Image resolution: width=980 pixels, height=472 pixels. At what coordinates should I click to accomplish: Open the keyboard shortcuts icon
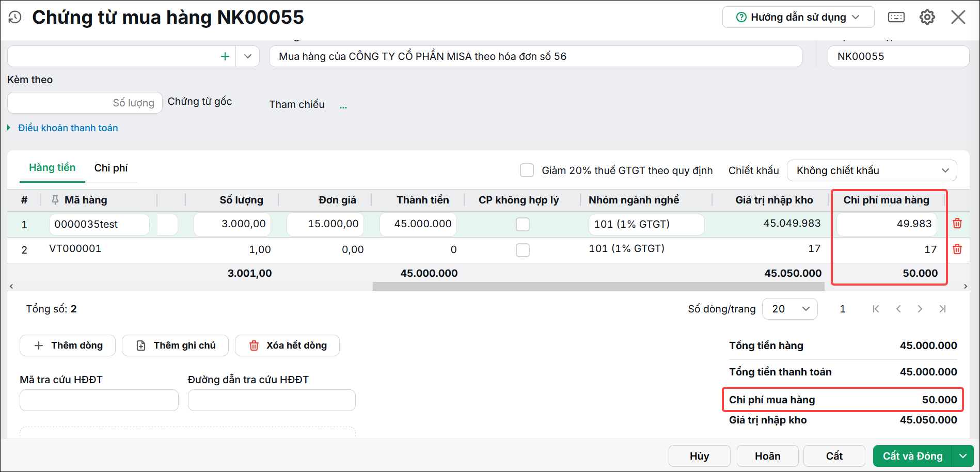click(896, 17)
